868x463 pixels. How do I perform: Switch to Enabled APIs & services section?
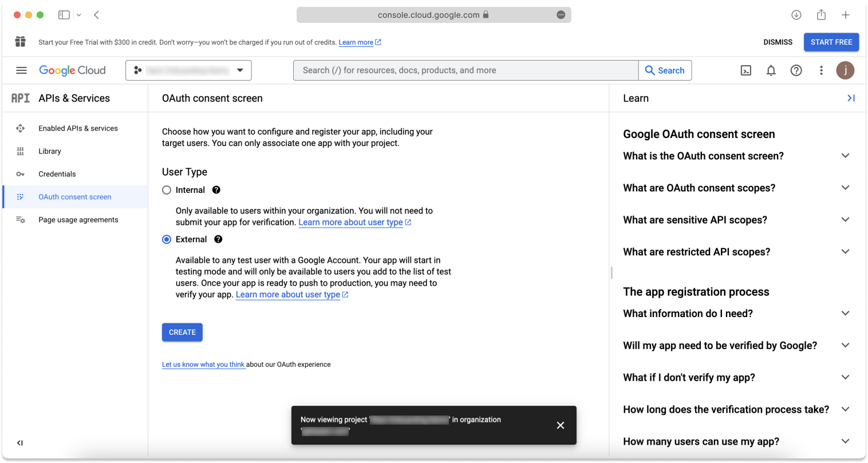point(78,128)
